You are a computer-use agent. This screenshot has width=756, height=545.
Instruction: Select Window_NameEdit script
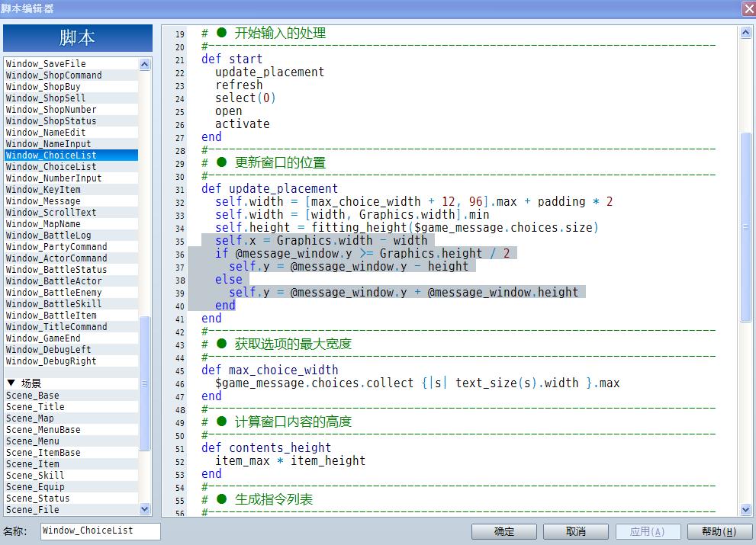click(72, 133)
